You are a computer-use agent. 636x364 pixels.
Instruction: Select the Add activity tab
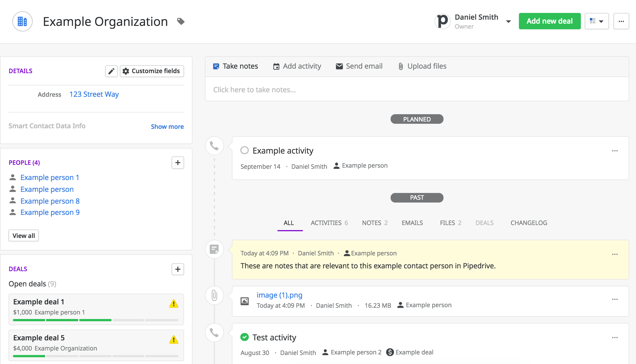click(x=297, y=66)
